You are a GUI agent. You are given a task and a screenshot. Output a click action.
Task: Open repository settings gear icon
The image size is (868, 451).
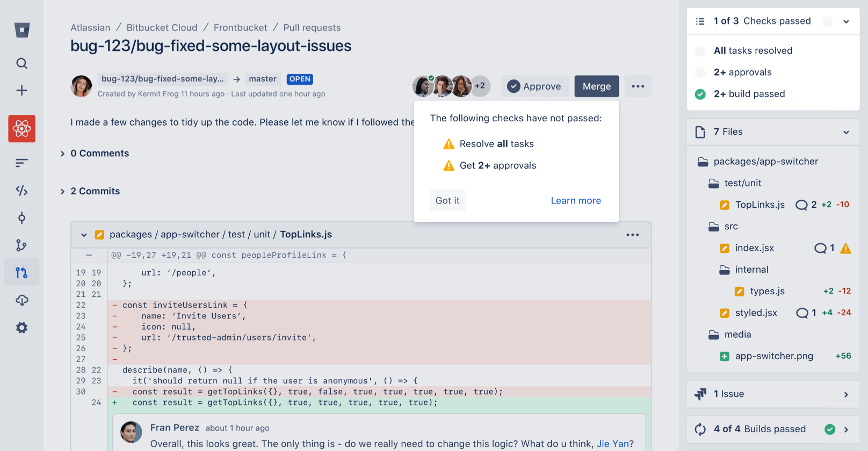(22, 328)
